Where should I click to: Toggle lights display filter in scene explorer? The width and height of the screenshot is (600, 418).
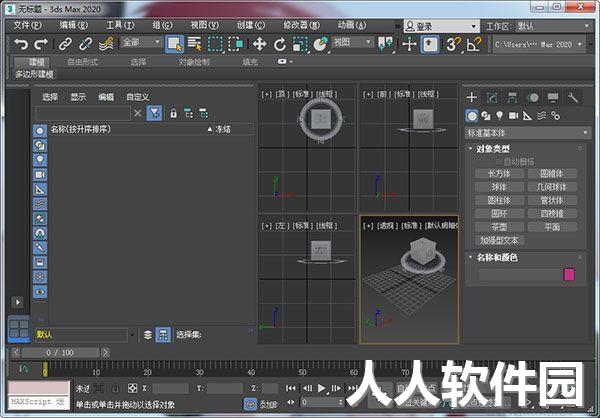click(40, 160)
